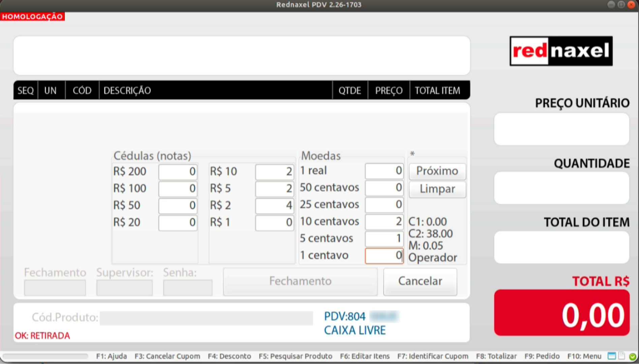Click the progress bar at bottom left
This screenshot has width=639, height=364.
pos(45,356)
